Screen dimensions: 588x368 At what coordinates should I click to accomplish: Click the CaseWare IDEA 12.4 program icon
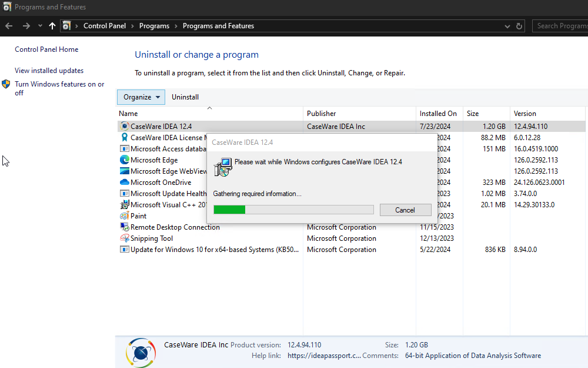[x=124, y=126]
